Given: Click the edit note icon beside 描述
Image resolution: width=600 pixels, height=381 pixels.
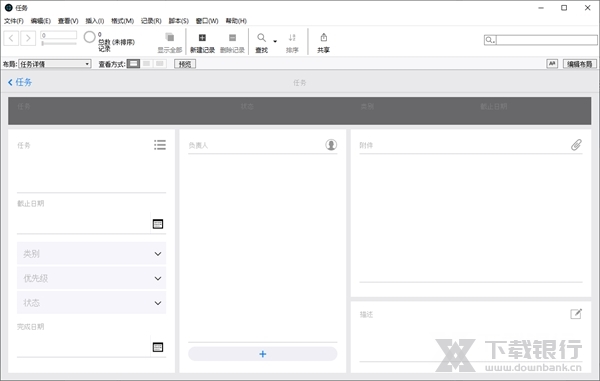Looking at the screenshot, I should pos(576,314).
